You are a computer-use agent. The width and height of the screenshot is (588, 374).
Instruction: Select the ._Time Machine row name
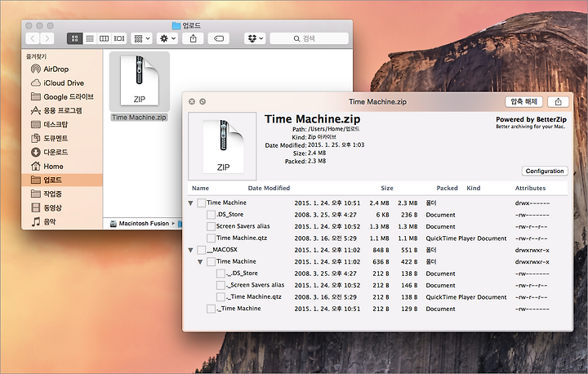[238, 309]
